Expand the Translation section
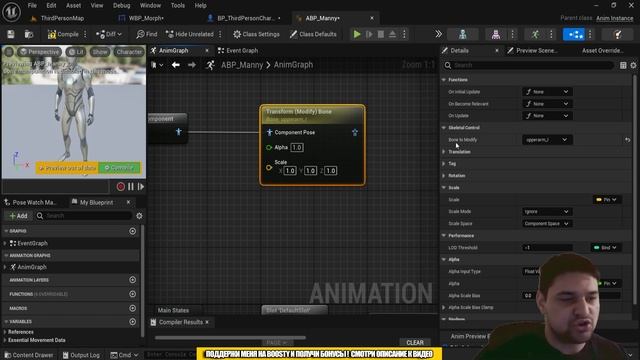 (444, 152)
